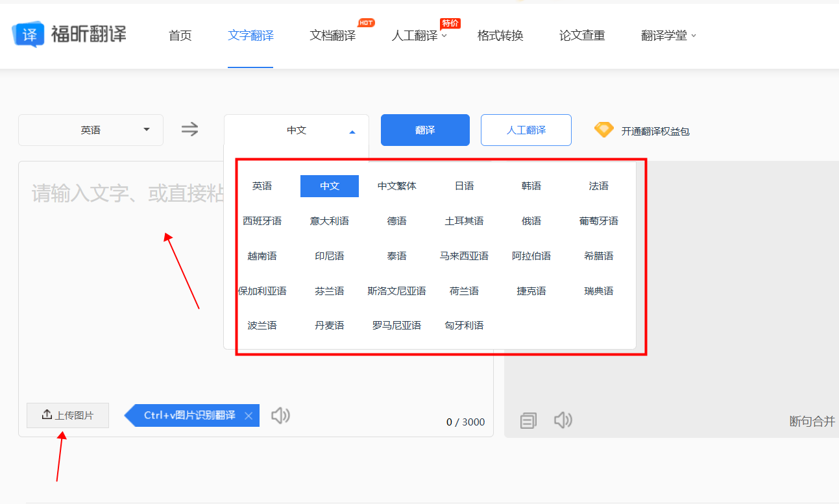Screen dimensions: 839x504
Task: Open the 文字翻译 tab
Action: pos(250,36)
